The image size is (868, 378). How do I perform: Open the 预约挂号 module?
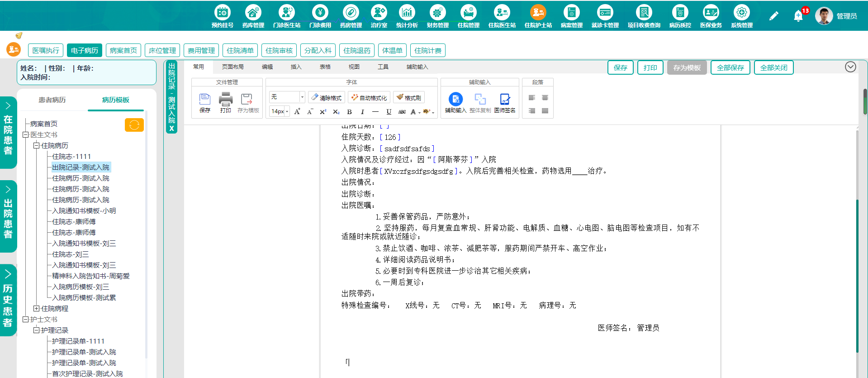222,16
